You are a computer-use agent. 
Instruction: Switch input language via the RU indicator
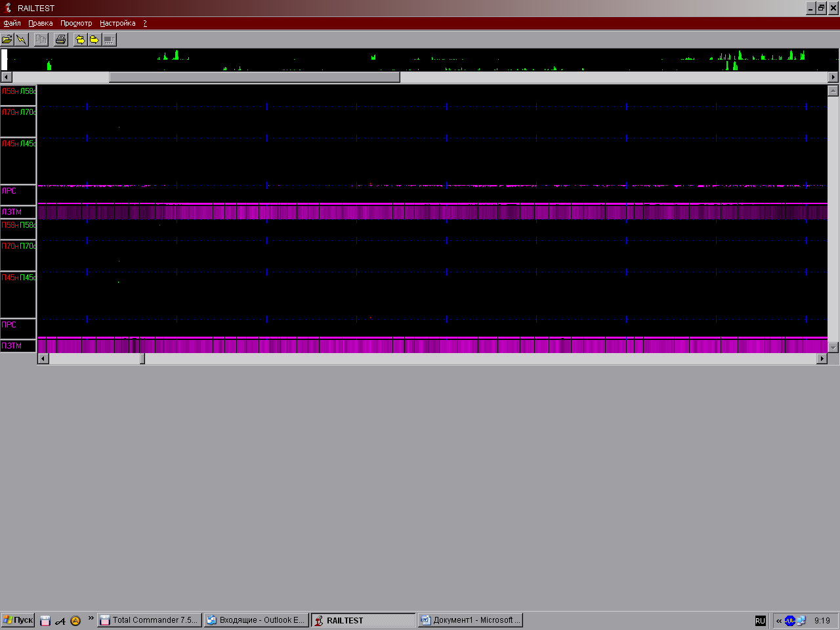click(760, 620)
